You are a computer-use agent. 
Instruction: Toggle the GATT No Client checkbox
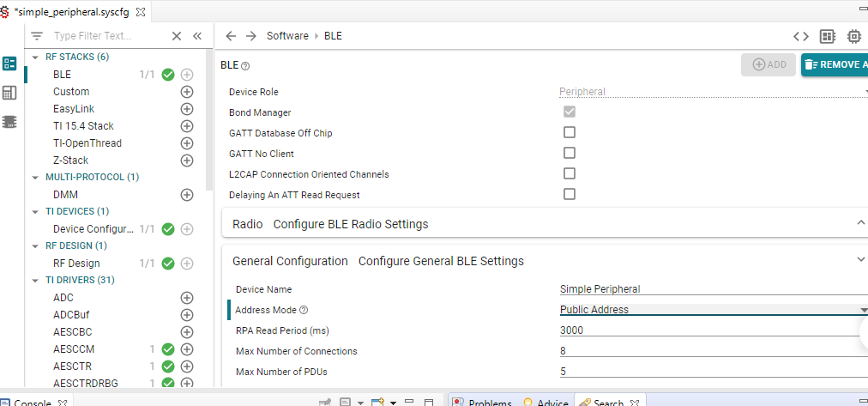coord(570,154)
